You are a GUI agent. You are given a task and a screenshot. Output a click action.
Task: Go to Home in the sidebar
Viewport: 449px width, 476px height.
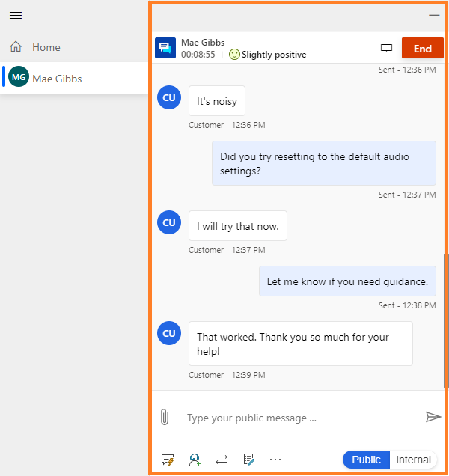[x=74, y=47]
